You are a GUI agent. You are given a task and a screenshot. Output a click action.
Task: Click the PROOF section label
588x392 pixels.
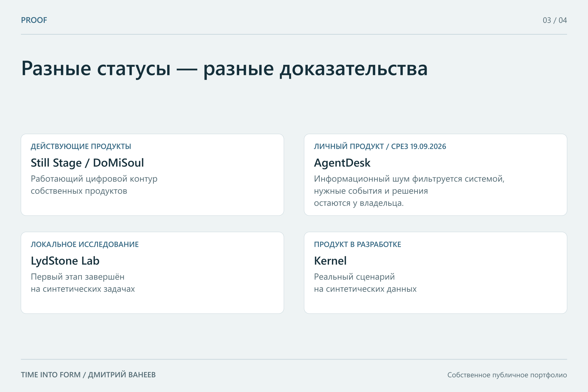coord(34,20)
